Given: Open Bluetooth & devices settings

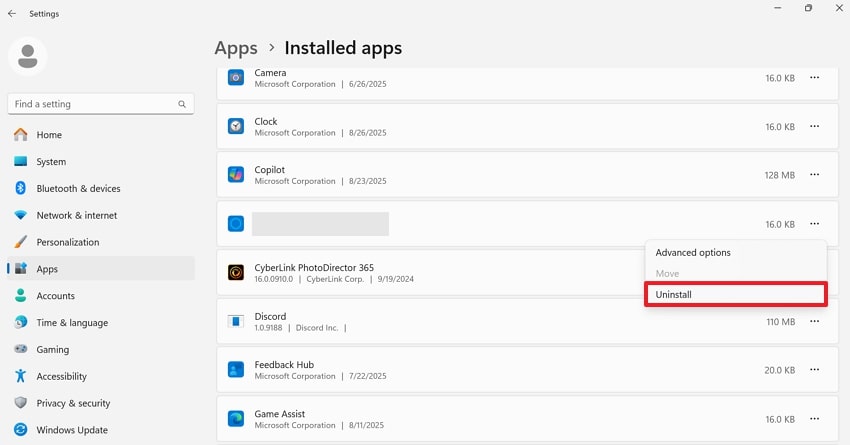Looking at the screenshot, I should pyautogui.click(x=78, y=188).
